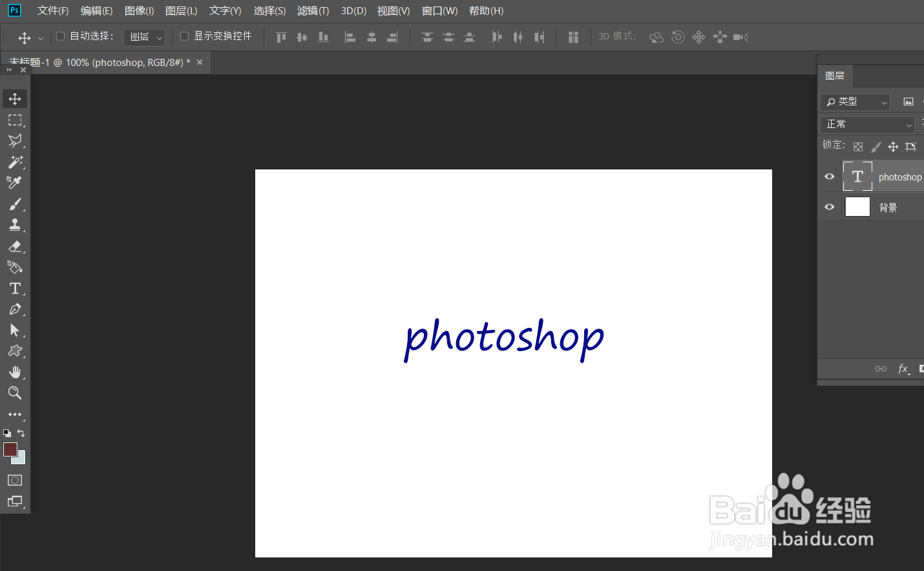924x571 pixels.
Task: Toggle lock transparent pixels
Action: (858, 147)
